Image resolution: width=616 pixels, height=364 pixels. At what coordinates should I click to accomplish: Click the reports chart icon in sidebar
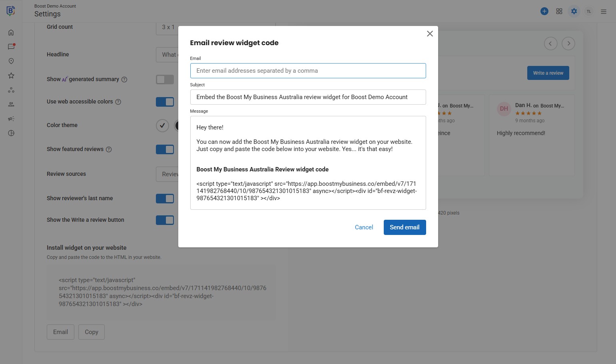[x=11, y=133]
